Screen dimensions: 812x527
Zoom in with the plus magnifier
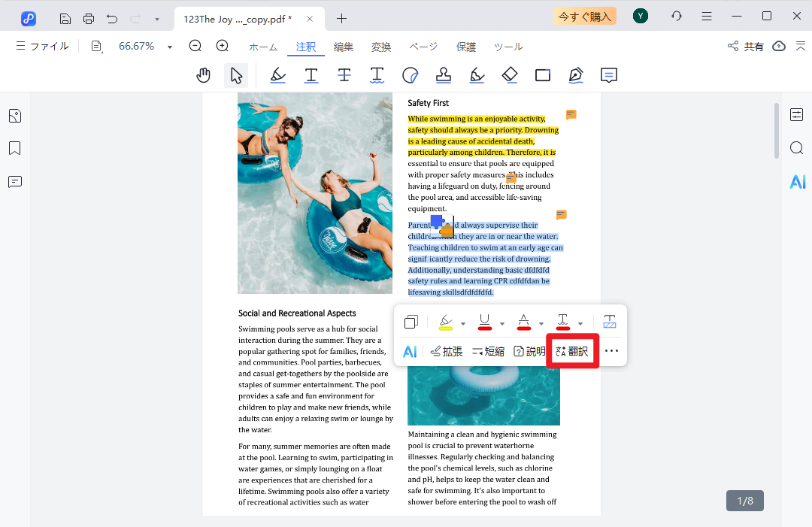223,47
